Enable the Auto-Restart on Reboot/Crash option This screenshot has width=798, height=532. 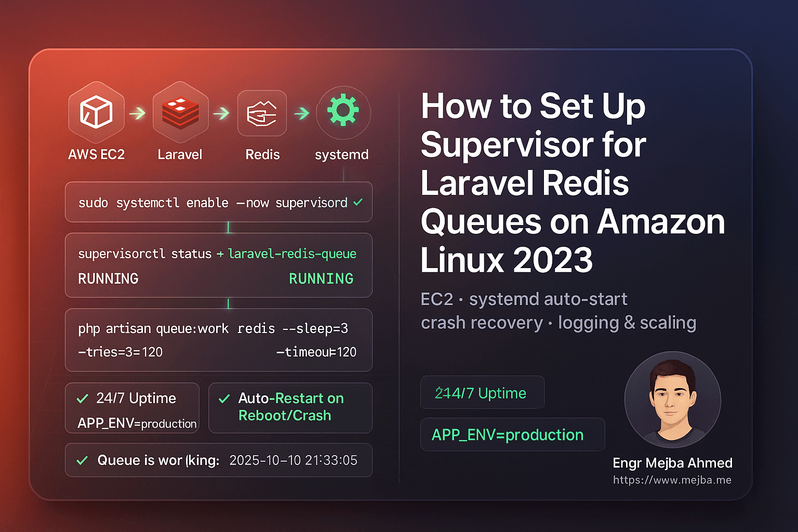coord(290,408)
